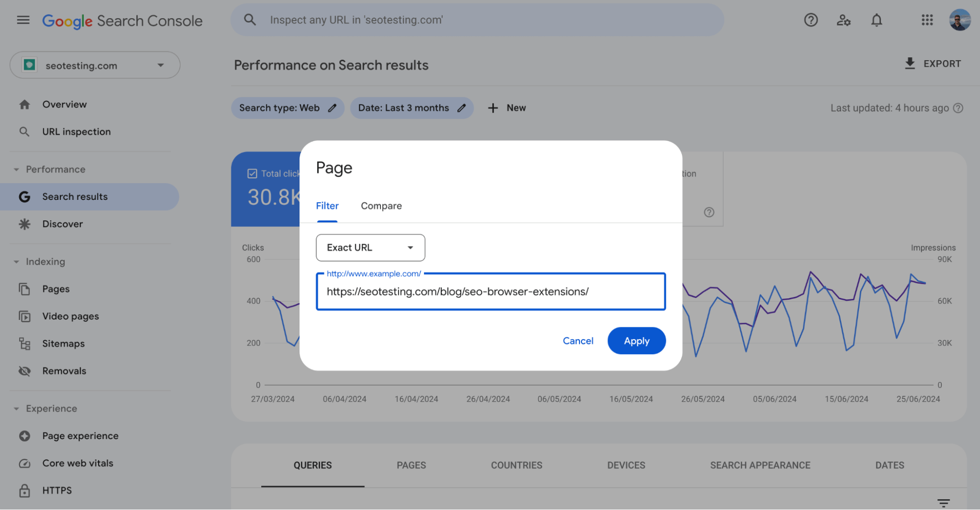Click the URL inspection magnifier icon
980x510 pixels.
click(24, 132)
